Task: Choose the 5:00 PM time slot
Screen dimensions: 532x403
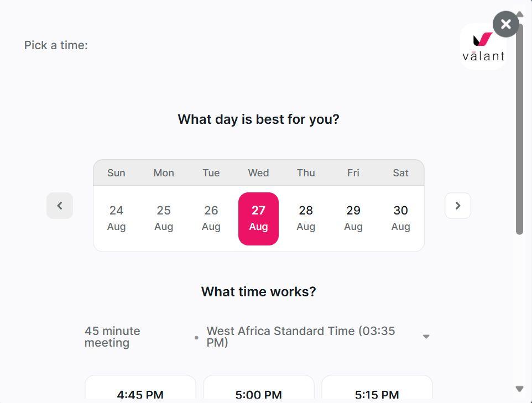Action: click(x=259, y=392)
